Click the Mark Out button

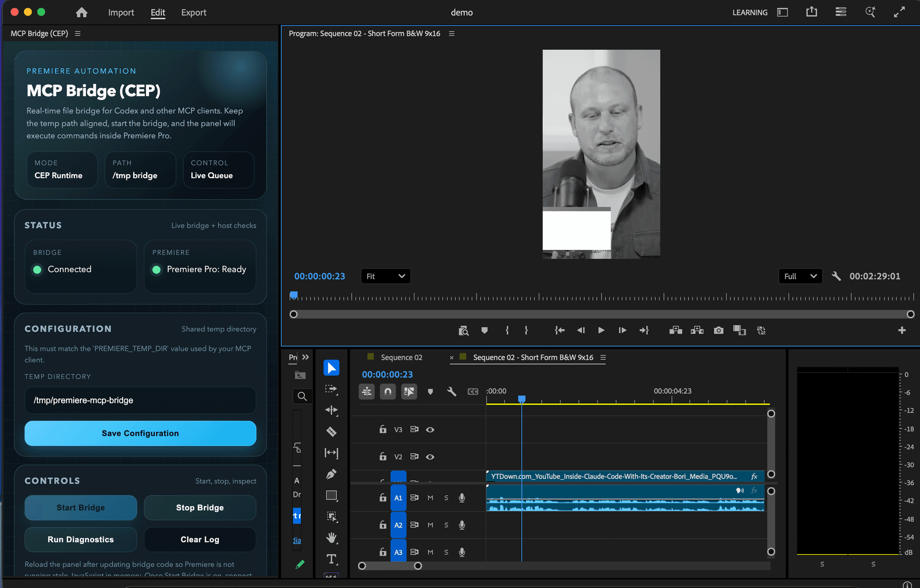526,330
